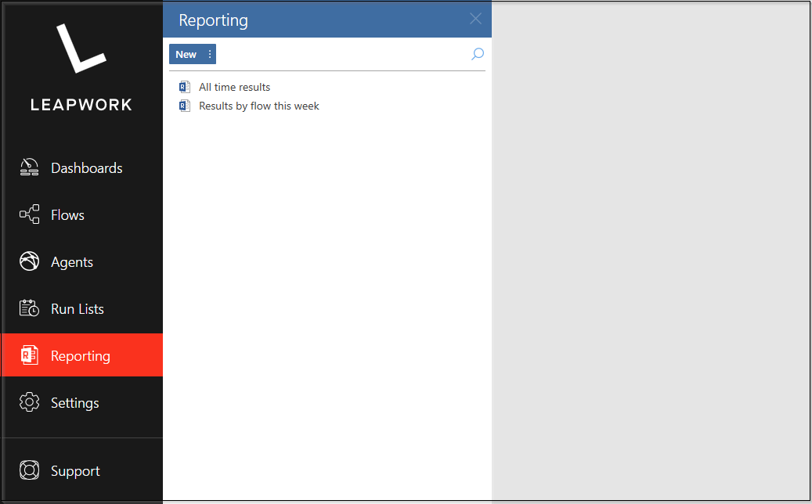Select the Run Lists clipboard icon
The width and height of the screenshot is (812, 504).
coord(28,308)
